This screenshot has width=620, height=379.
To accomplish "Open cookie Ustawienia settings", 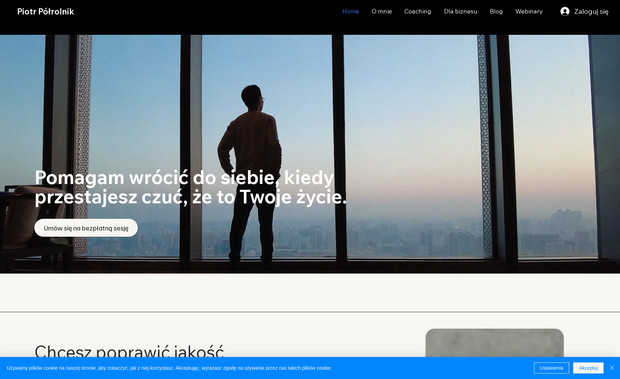I will 551,368.
